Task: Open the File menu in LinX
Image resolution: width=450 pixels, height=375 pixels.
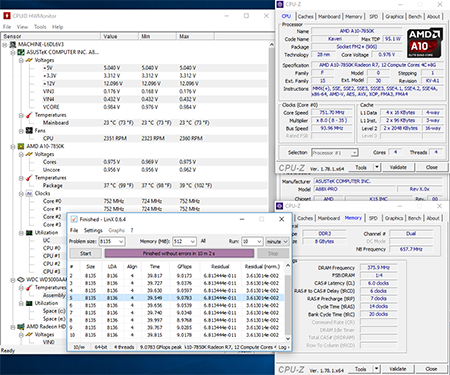Action: pyautogui.click(x=74, y=230)
